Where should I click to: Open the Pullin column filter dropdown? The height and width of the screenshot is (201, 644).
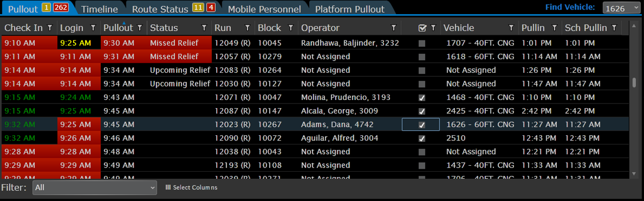pos(554,28)
